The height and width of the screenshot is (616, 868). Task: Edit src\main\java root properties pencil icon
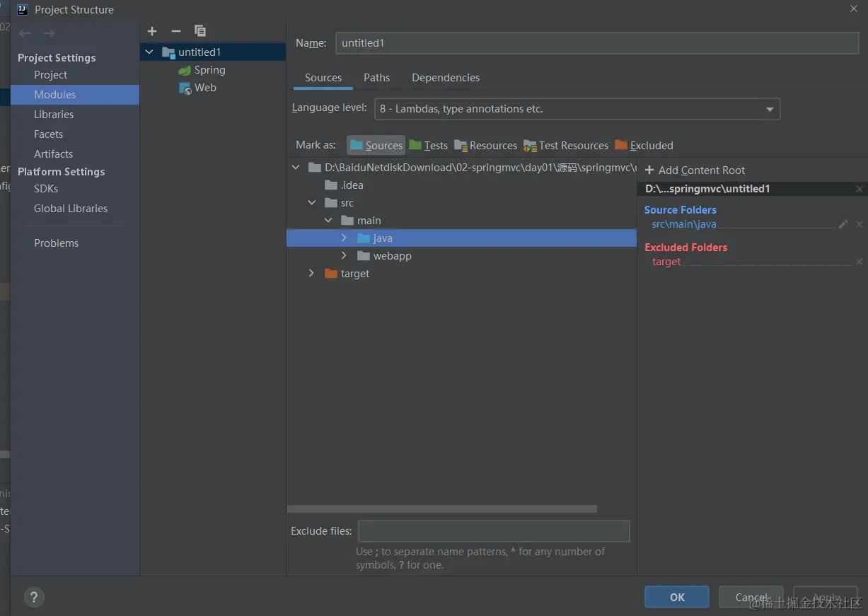point(843,224)
